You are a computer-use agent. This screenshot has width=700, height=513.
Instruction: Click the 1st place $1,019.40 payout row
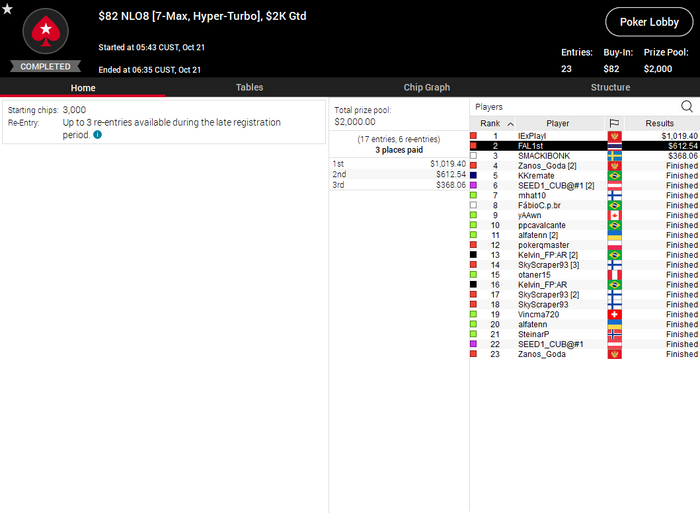[399, 164]
